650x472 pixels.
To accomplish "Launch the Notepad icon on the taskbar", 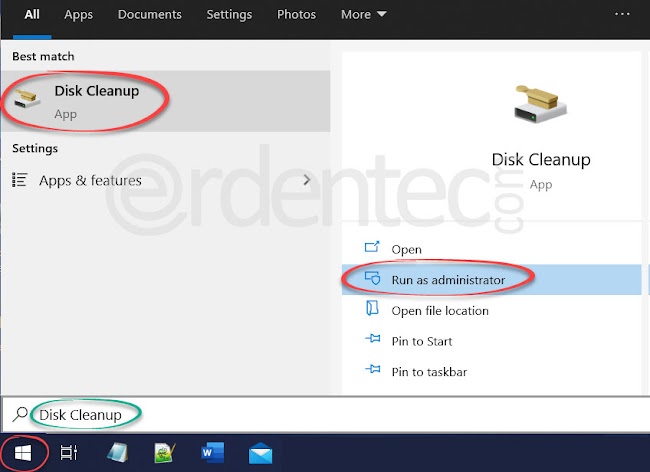I will pyautogui.click(x=117, y=453).
